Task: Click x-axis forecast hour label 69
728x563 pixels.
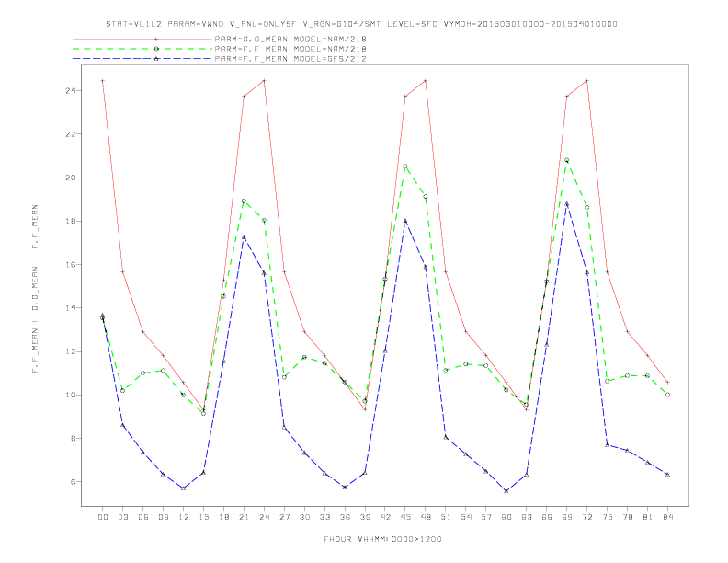Action: 567,517
